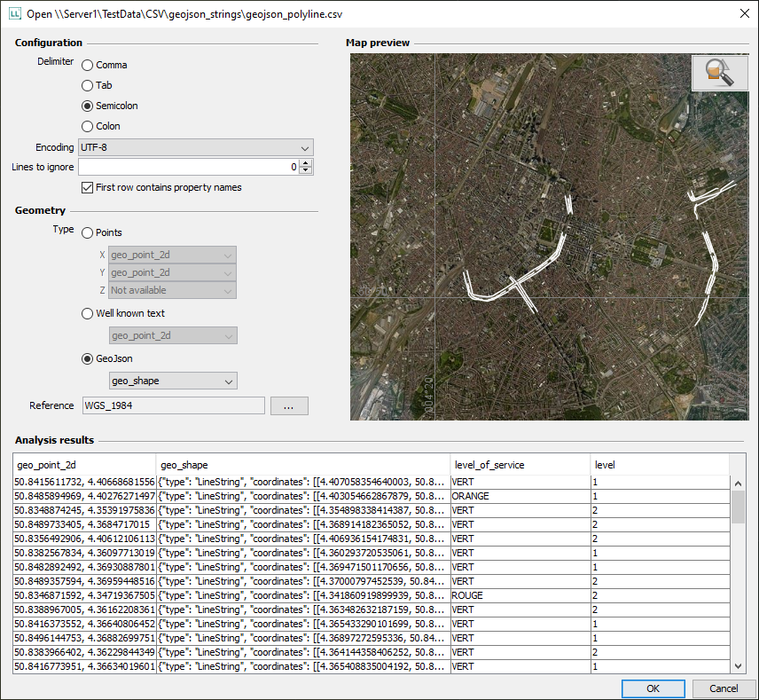
Task: Click cell 50.8485894969, 4.40276271497
Action: [84, 496]
